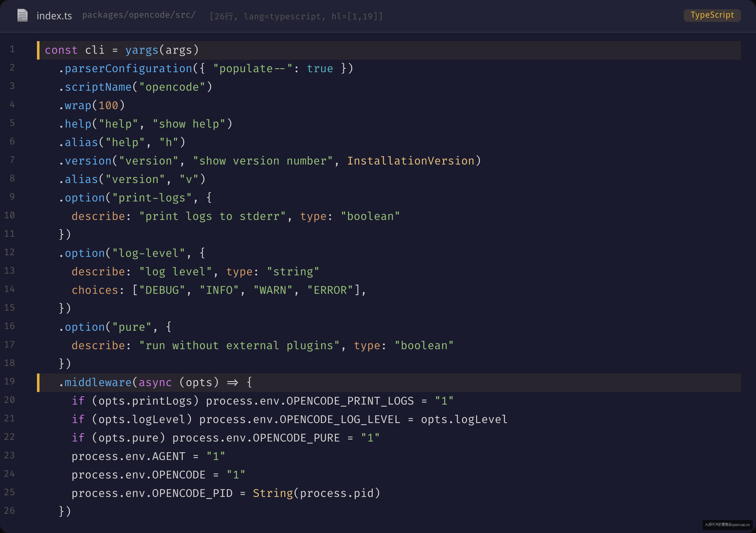
Task: Click "run without external plugins" string
Action: click(239, 345)
